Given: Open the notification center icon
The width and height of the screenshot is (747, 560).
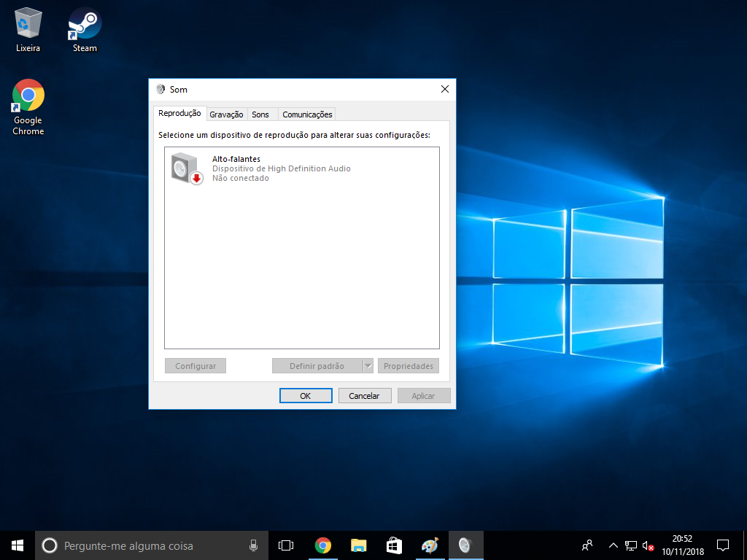Looking at the screenshot, I should [x=723, y=545].
